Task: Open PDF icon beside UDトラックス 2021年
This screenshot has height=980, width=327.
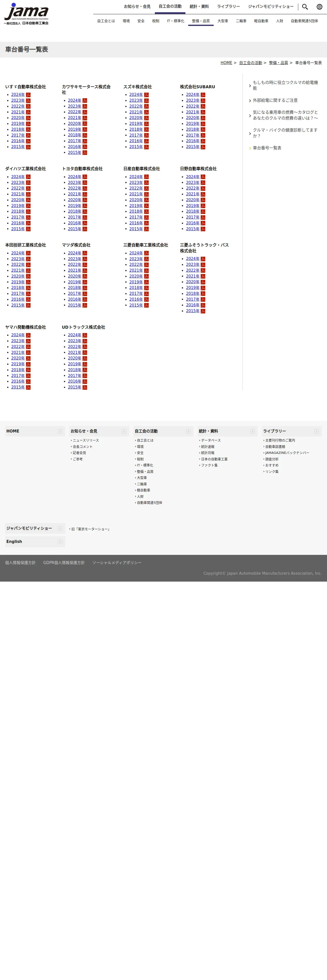Action: pyautogui.click(x=85, y=353)
